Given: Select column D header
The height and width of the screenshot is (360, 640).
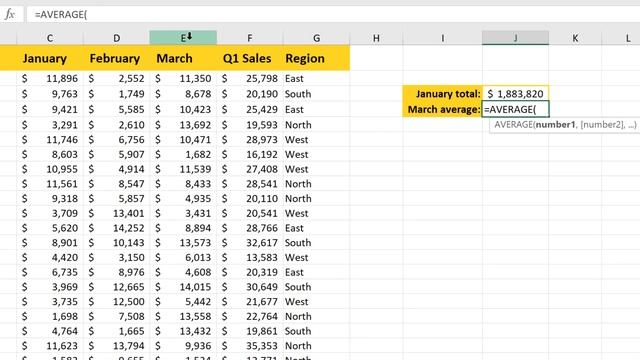Looking at the screenshot, I should click(117, 38).
